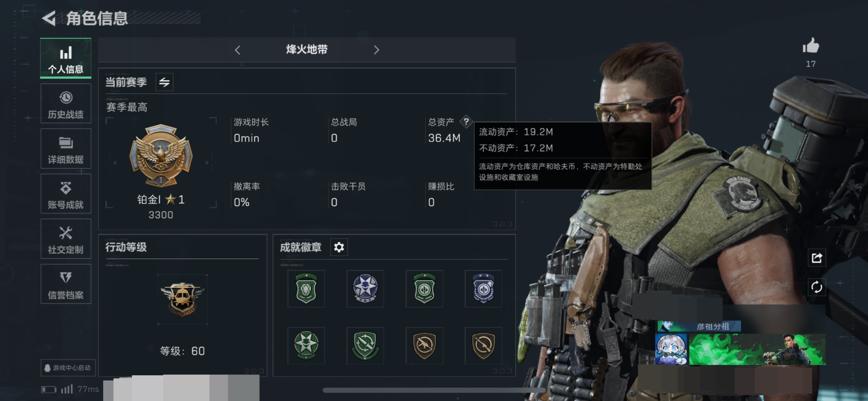Switch to previous game mode with left chevron
868x401 pixels.
[x=237, y=50]
